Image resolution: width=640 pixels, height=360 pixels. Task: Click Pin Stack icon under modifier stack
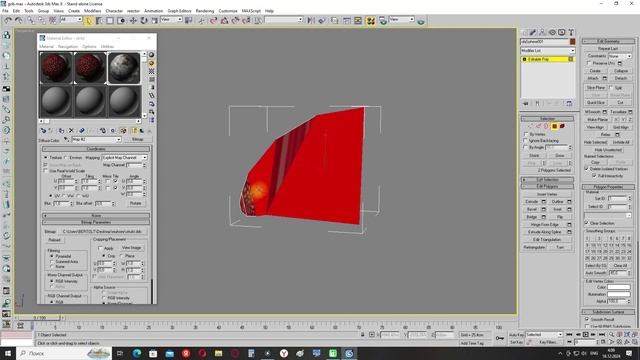526,104
